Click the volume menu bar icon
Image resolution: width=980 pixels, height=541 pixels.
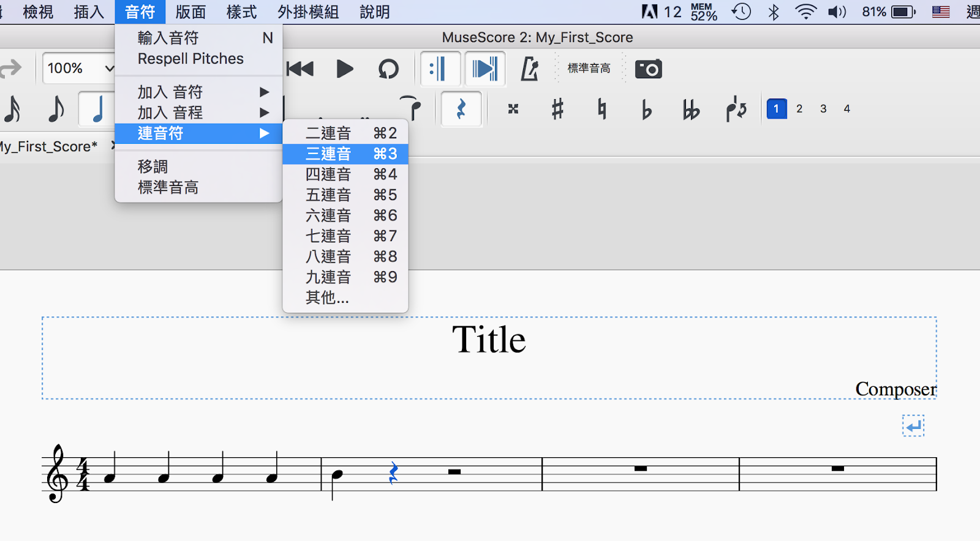pos(837,12)
